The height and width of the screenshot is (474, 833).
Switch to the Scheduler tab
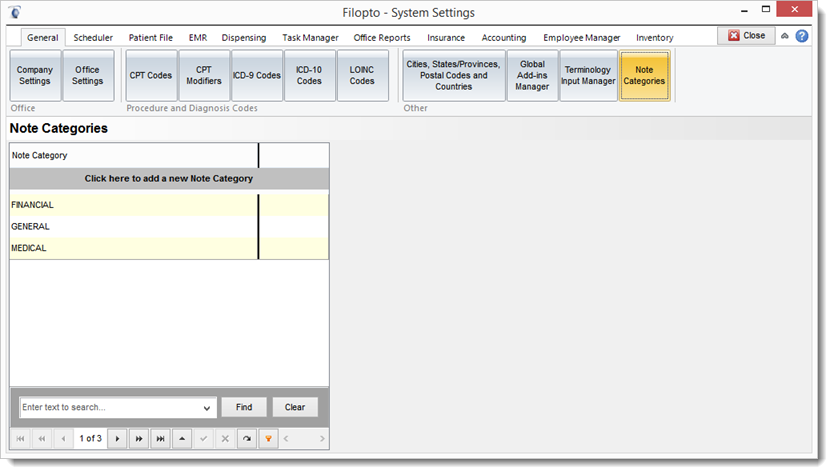point(93,38)
